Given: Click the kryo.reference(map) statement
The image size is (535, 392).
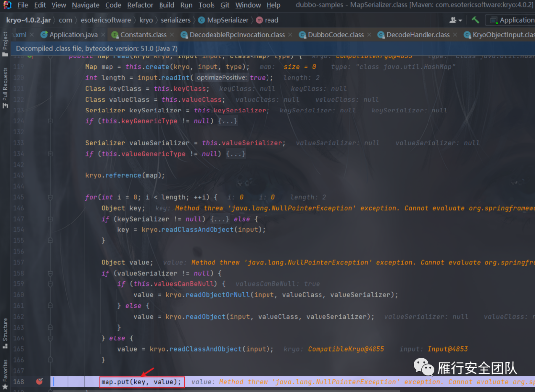Looking at the screenshot, I should (125, 175).
